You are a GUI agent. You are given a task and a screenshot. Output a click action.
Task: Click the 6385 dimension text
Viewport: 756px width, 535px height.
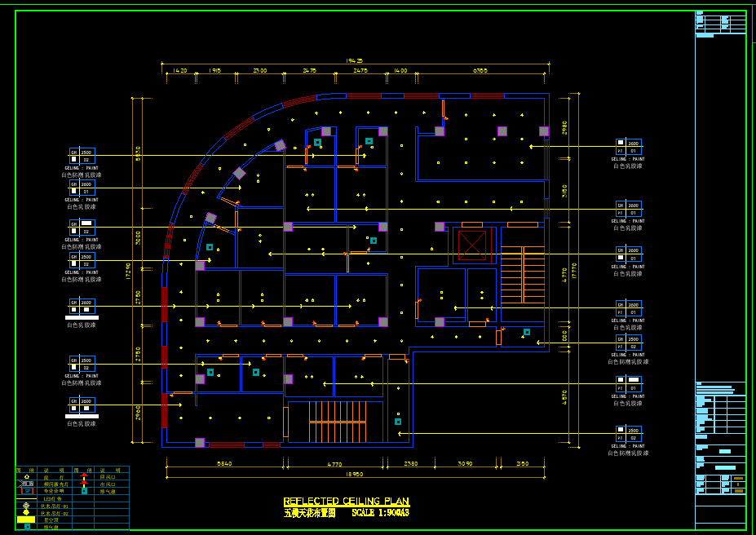click(x=480, y=70)
